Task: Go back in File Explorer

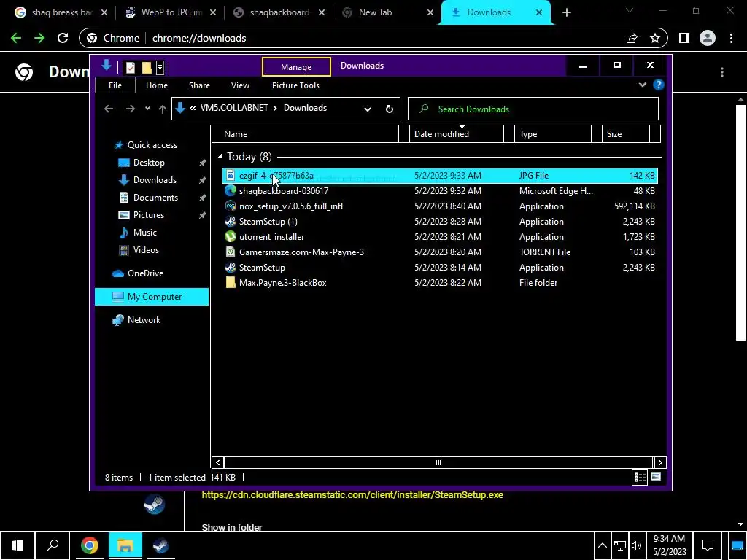Action: pyautogui.click(x=109, y=109)
